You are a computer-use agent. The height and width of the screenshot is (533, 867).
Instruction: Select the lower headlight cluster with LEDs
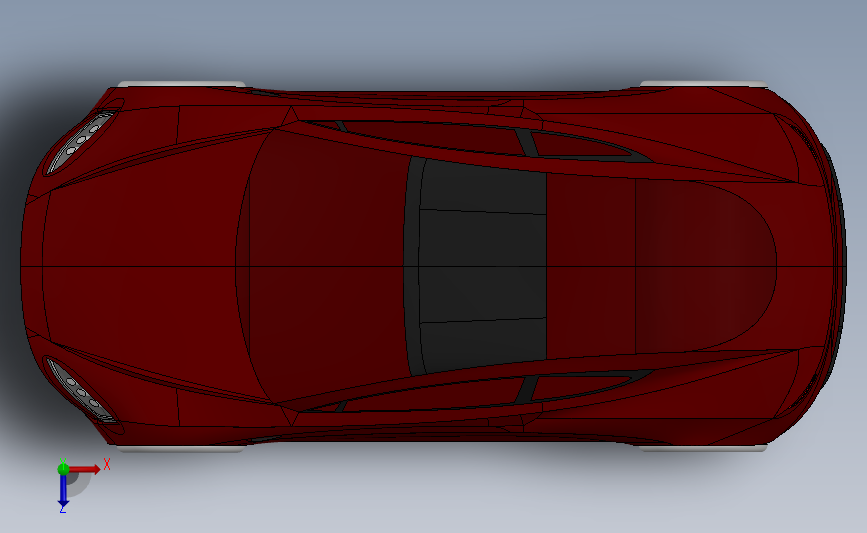pos(81,390)
